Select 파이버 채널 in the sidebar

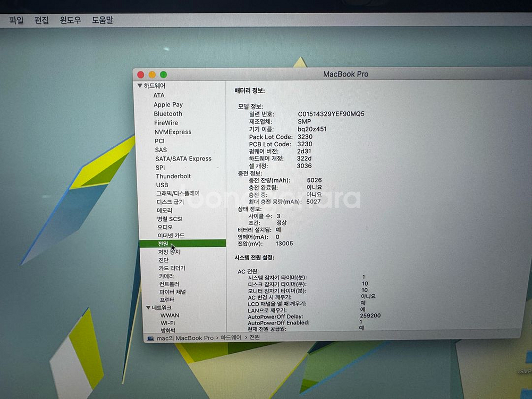click(173, 292)
